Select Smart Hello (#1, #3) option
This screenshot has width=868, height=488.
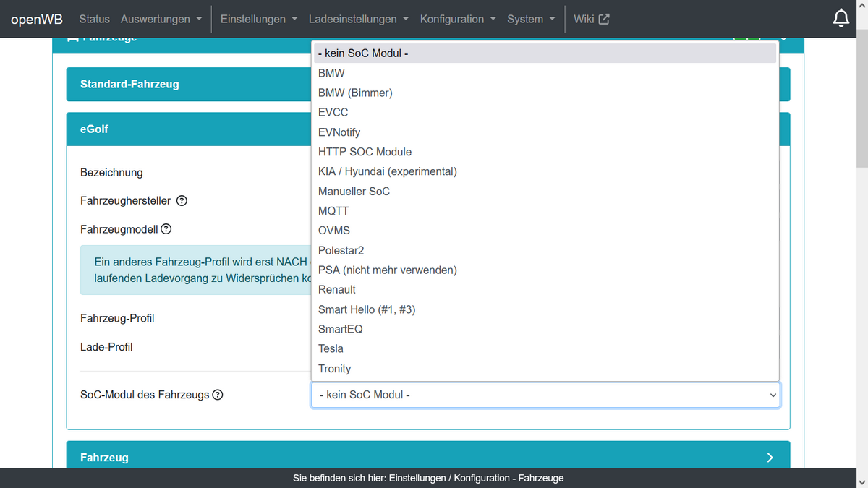click(545, 309)
